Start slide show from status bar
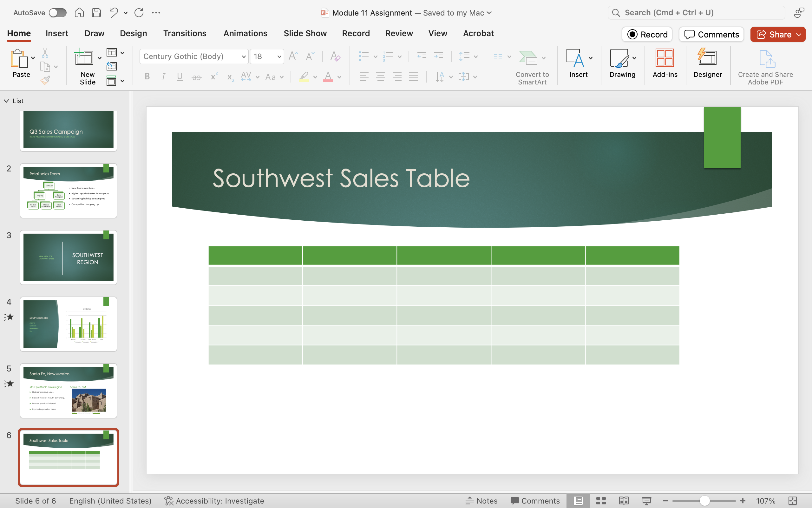The image size is (812, 508). point(646,501)
